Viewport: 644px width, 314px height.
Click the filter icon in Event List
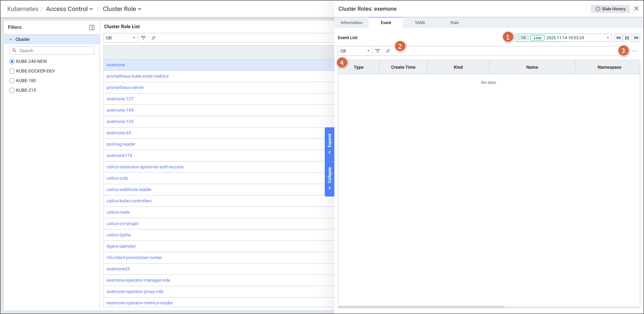pyautogui.click(x=378, y=51)
